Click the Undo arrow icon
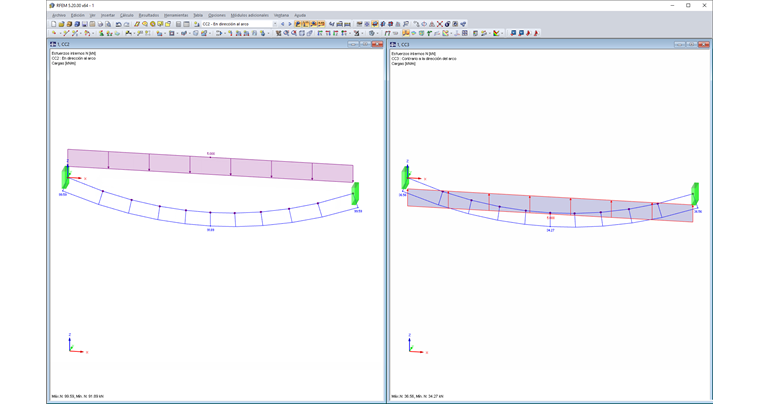 [118, 24]
